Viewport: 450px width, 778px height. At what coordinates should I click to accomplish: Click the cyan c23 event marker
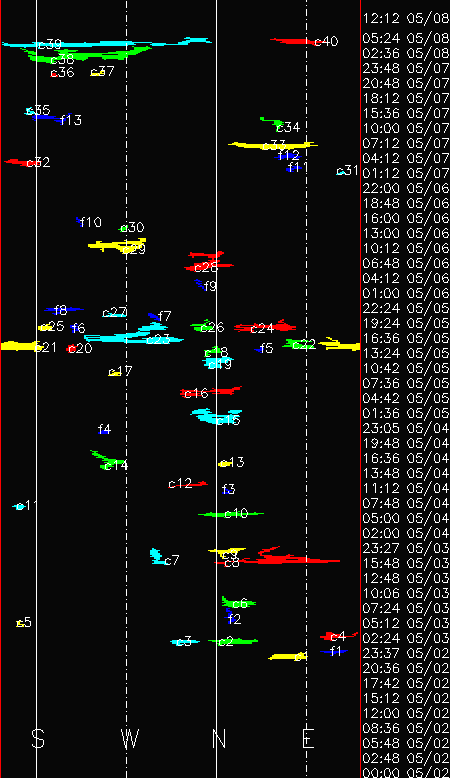tap(134, 334)
